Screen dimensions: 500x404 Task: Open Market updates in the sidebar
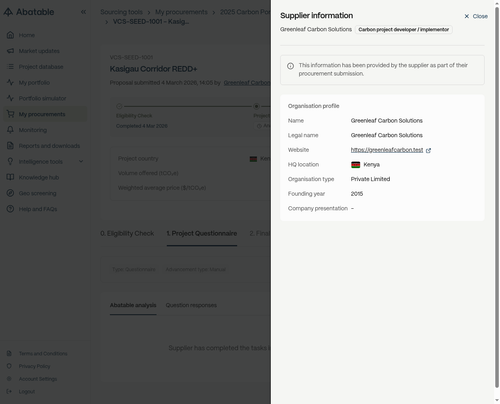click(39, 51)
